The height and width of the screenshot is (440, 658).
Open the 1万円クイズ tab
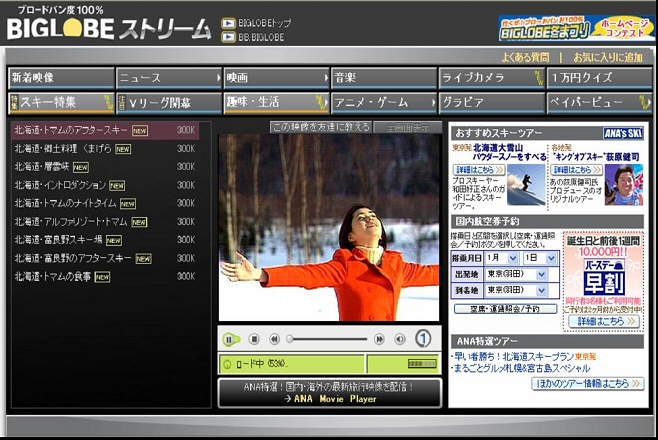click(x=599, y=78)
